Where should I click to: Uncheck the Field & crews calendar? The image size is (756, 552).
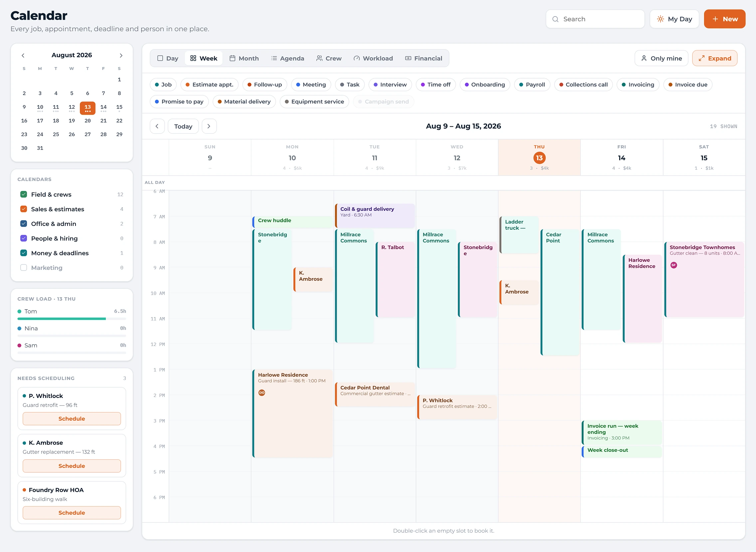point(24,194)
